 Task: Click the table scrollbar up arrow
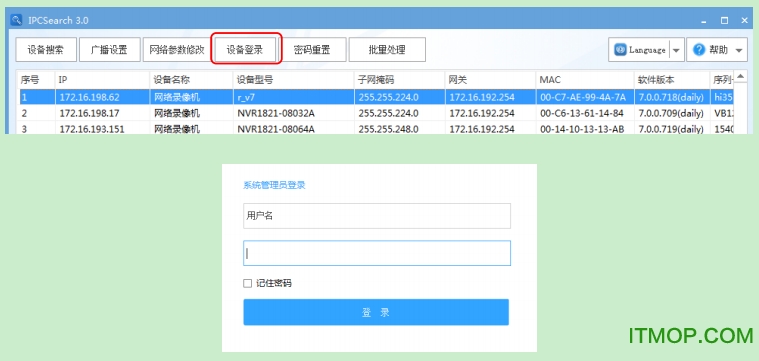741,77
